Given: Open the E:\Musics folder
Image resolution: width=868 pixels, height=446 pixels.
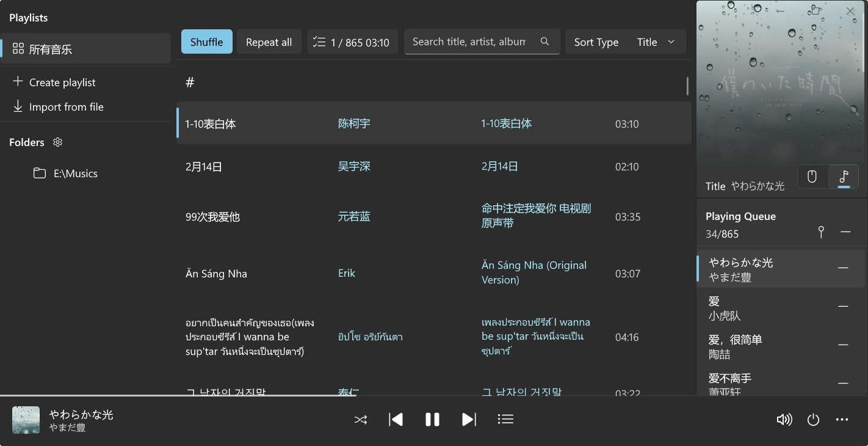Looking at the screenshot, I should (75, 174).
